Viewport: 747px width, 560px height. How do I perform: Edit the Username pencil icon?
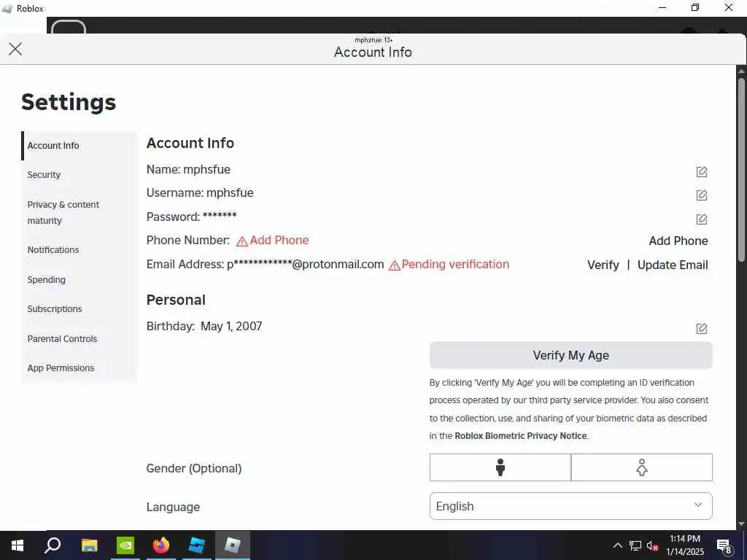[x=701, y=195]
